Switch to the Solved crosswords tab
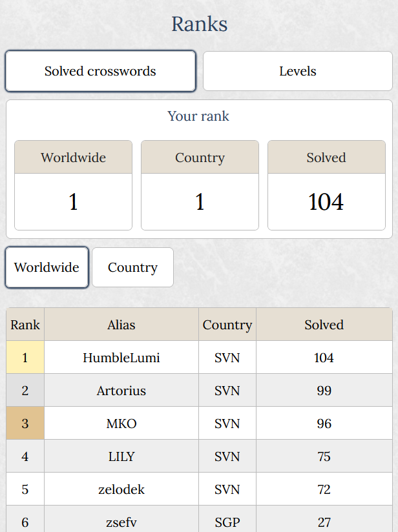Screen dimensions: 398x532 tap(100, 71)
